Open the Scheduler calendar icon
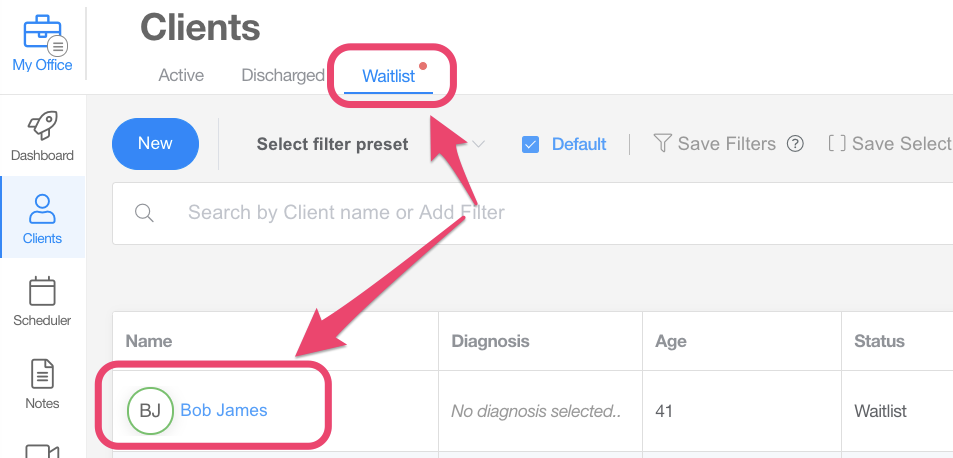Viewport: 953px width, 458px height. pyautogui.click(x=42, y=291)
